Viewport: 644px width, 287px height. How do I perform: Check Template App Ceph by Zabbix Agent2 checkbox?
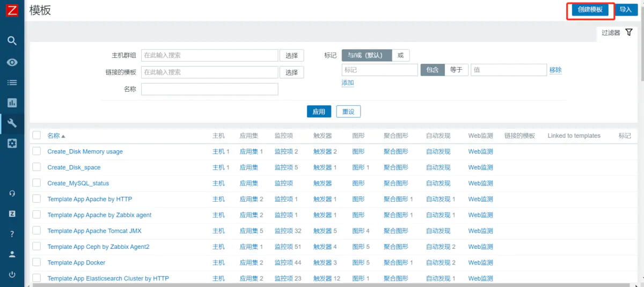point(36,246)
